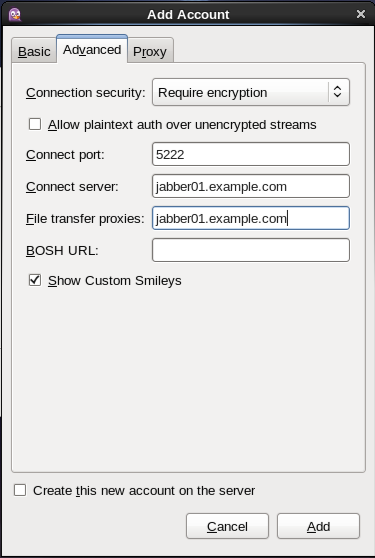The width and height of the screenshot is (375, 558).
Task: Open the Proxy tab
Action: 150,52
